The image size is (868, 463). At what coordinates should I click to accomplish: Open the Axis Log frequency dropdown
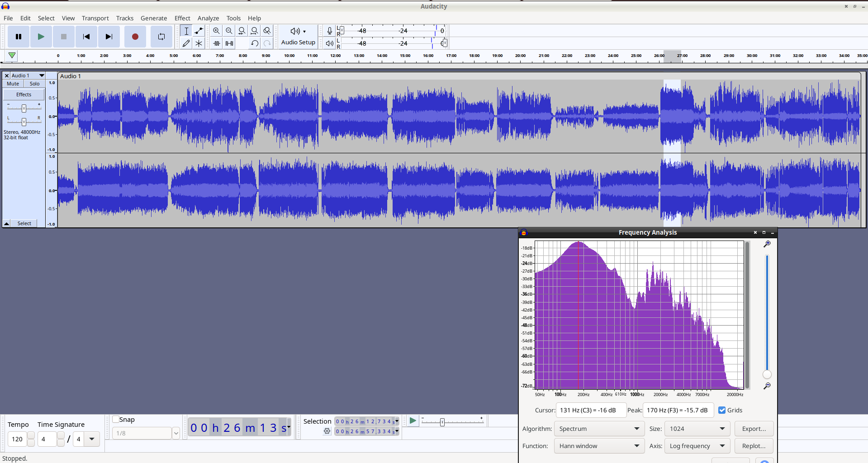697,446
